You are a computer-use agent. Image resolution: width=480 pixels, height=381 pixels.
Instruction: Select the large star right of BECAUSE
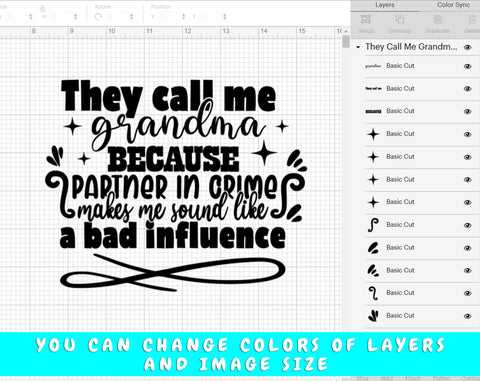[264, 153]
